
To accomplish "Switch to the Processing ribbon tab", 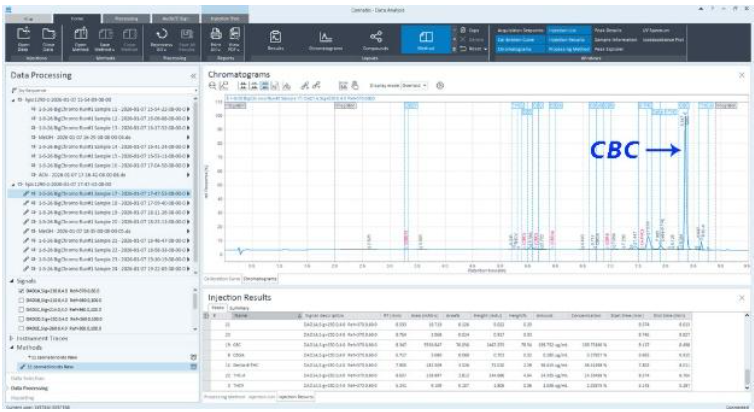I will click(x=127, y=17).
